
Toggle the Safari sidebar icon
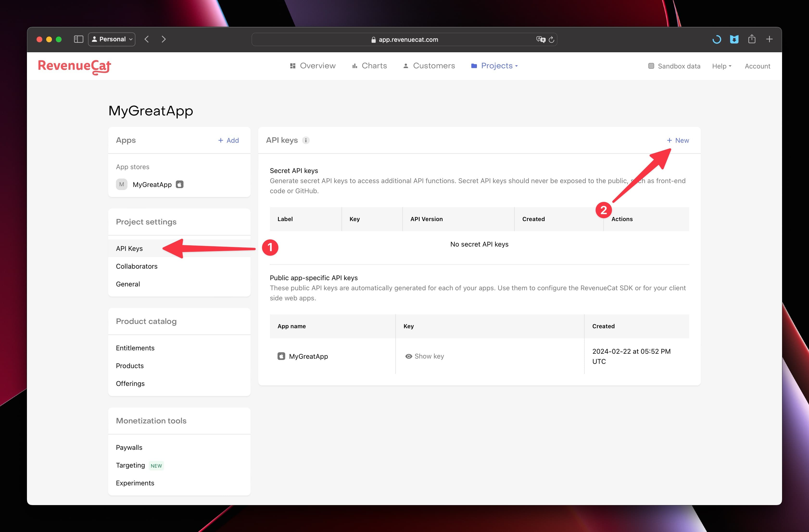tap(79, 39)
